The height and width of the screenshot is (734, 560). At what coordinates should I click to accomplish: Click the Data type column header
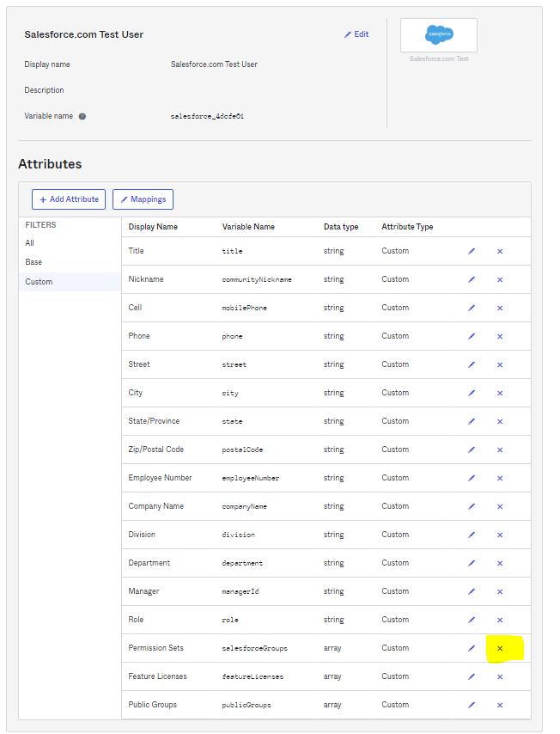pyautogui.click(x=341, y=227)
